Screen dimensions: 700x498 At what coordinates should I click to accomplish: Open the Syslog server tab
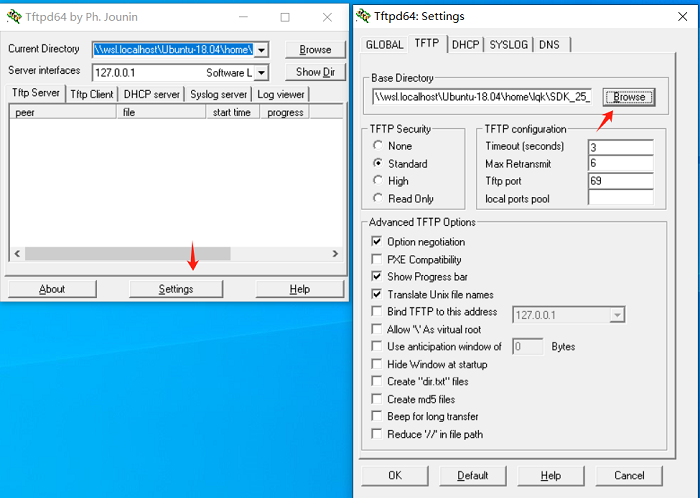click(218, 95)
